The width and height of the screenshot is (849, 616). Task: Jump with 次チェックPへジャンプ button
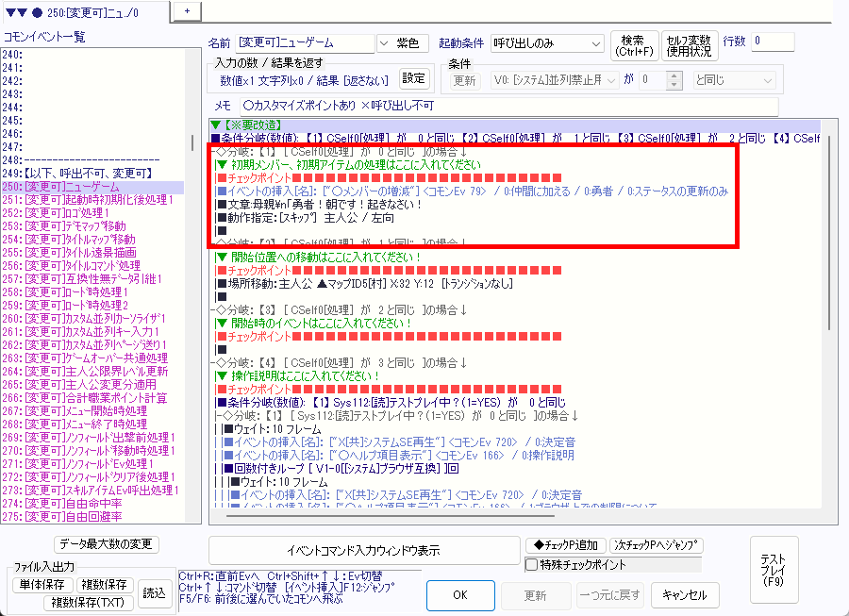pyautogui.click(x=658, y=545)
